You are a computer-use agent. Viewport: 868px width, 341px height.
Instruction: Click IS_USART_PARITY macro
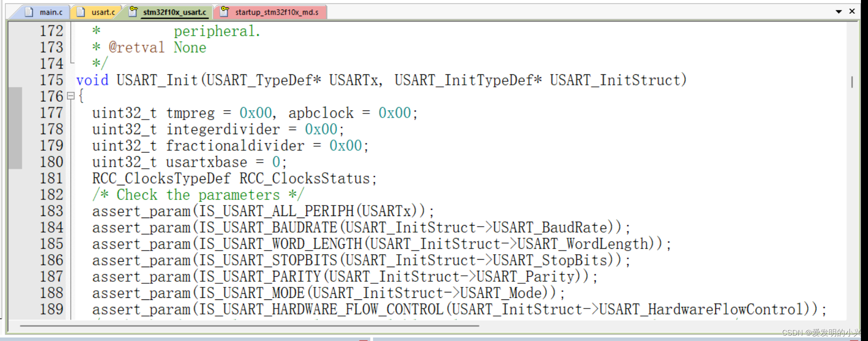point(260,277)
